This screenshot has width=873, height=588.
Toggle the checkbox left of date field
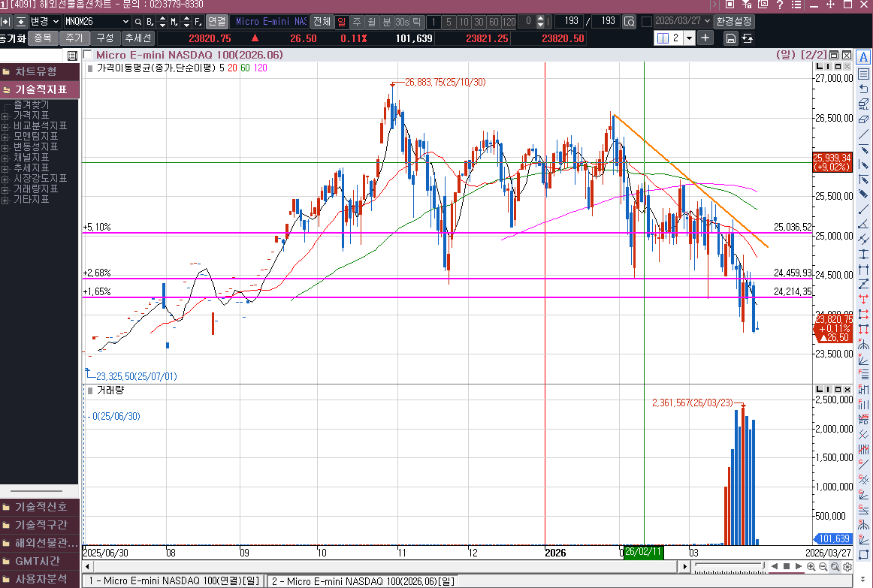(646, 22)
